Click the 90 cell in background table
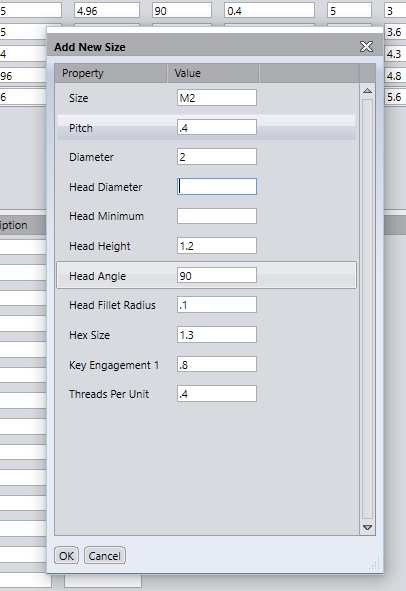Image resolution: width=406 pixels, height=591 pixels. [182, 11]
